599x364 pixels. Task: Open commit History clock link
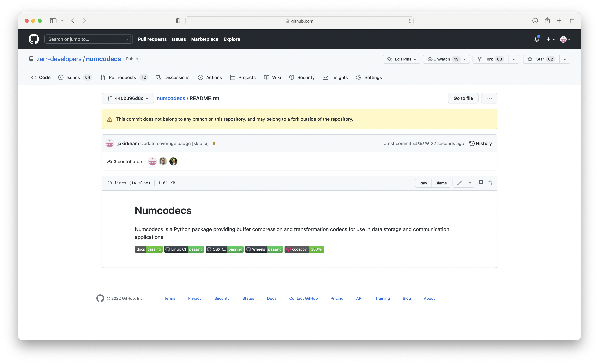point(480,143)
